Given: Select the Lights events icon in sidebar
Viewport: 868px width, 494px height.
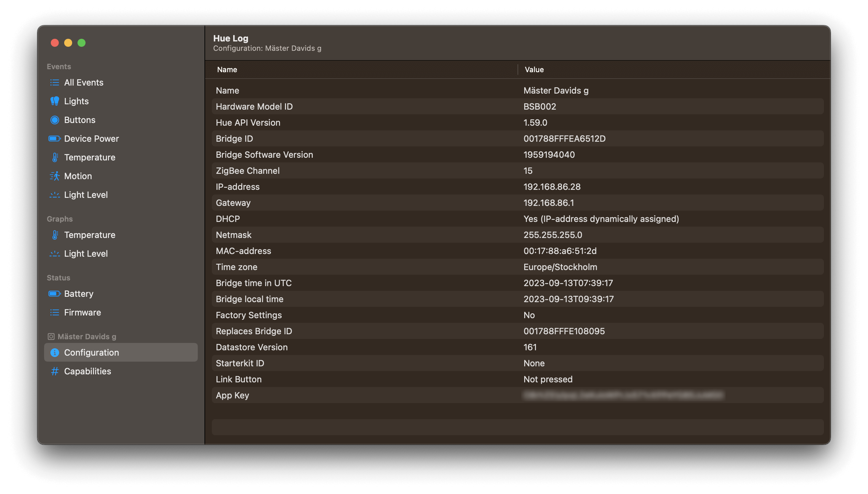Looking at the screenshot, I should pos(55,101).
